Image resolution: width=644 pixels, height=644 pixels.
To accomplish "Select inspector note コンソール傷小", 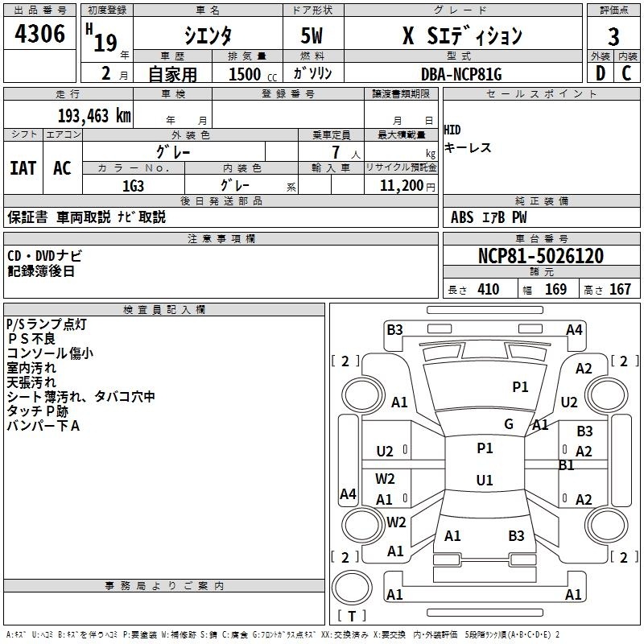I will coord(50,353).
